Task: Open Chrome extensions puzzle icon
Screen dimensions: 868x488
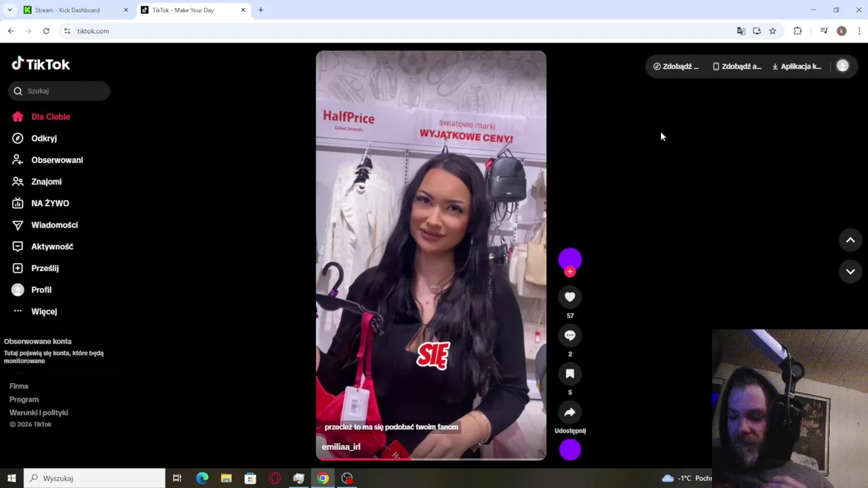Action: pyautogui.click(x=797, y=31)
